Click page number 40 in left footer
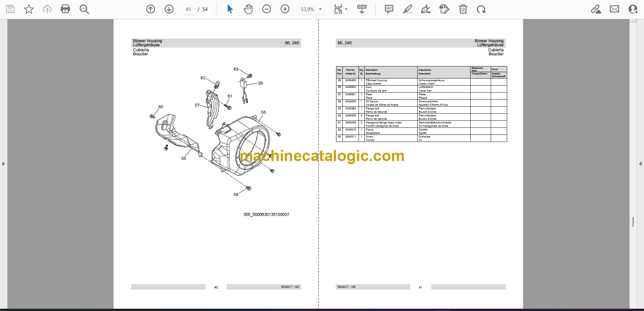The image size is (644, 311). [216, 288]
